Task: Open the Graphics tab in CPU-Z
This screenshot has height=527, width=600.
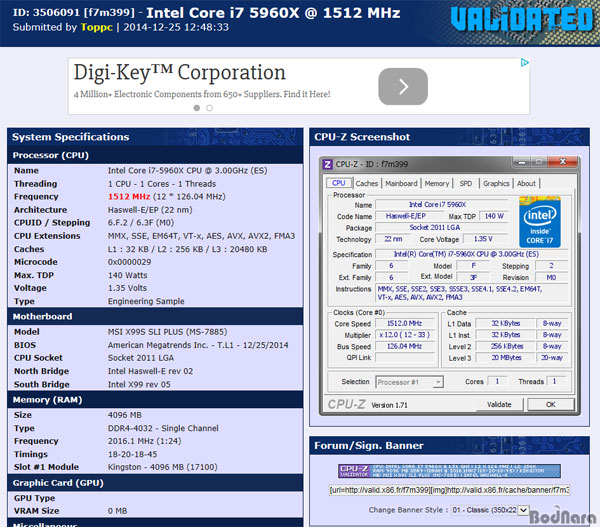Action: (x=496, y=184)
